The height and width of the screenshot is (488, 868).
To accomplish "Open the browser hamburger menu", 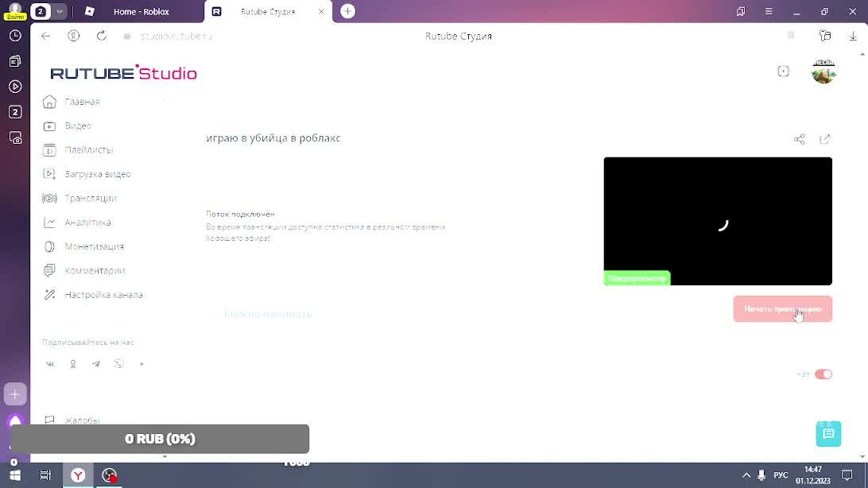I will [769, 12].
